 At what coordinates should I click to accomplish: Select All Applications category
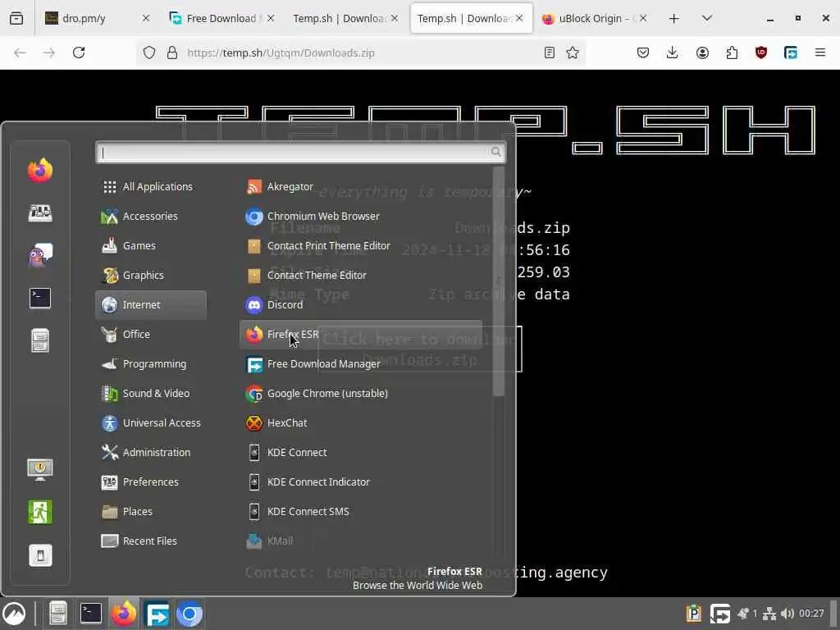point(151,186)
